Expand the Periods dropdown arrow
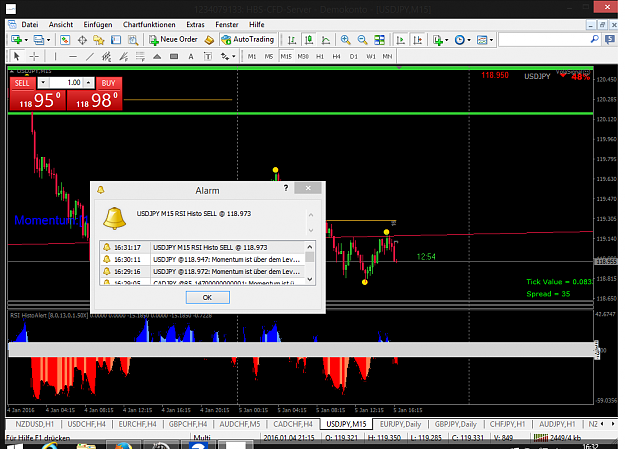 point(469,40)
